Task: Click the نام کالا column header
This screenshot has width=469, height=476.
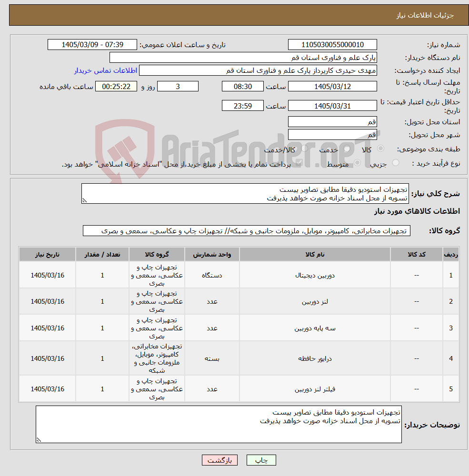Action: (x=315, y=254)
